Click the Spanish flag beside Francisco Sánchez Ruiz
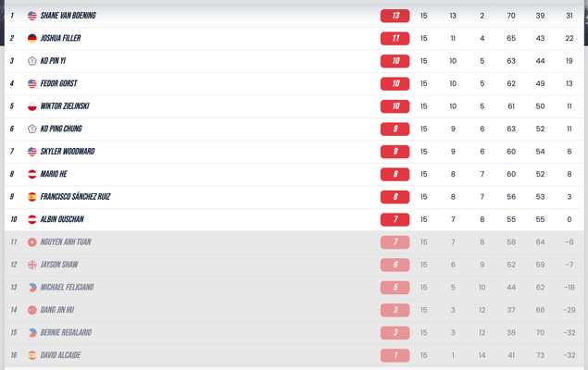The height and width of the screenshot is (370, 588). (32, 197)
